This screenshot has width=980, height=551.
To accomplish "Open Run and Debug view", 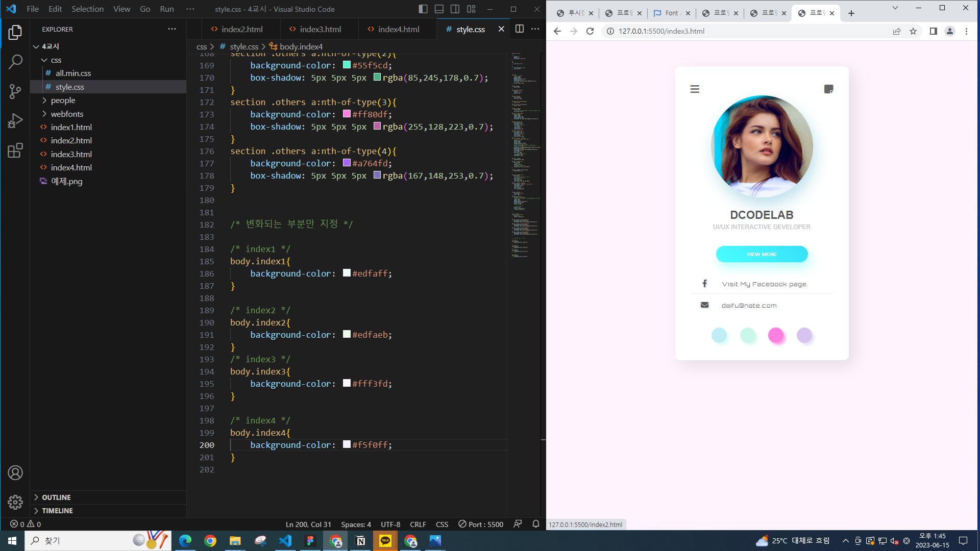I will [15, 121].
